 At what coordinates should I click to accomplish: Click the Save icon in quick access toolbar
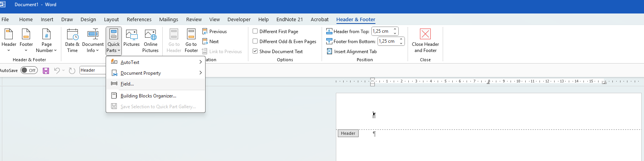click(x=46, y=70)
